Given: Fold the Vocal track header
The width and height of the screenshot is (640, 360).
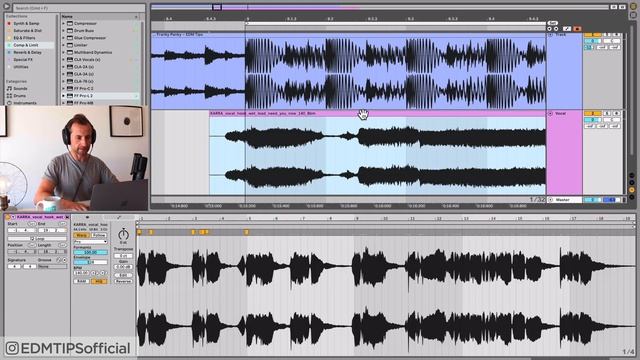Looking at the screenshot, I should coord(550,113).
